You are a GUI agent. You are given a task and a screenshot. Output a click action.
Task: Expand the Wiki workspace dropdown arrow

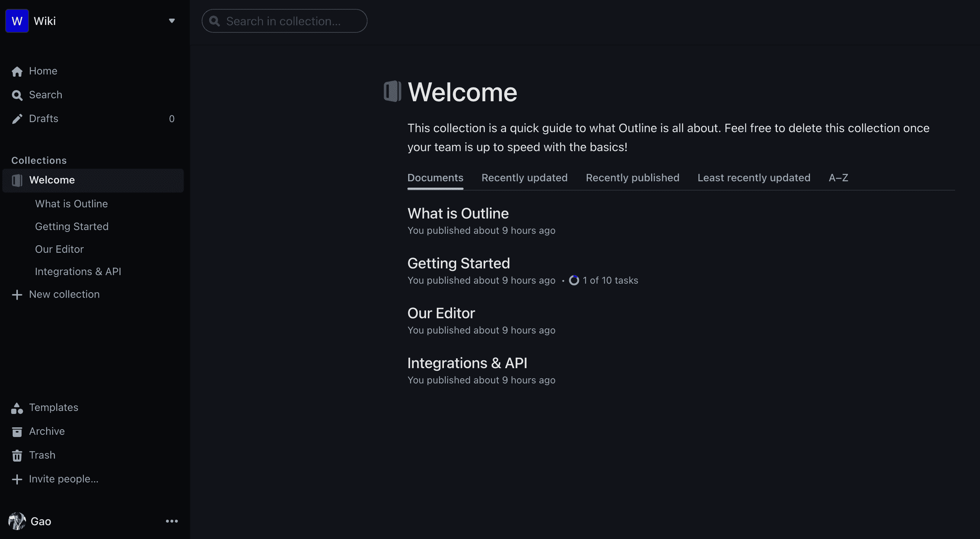172,21
